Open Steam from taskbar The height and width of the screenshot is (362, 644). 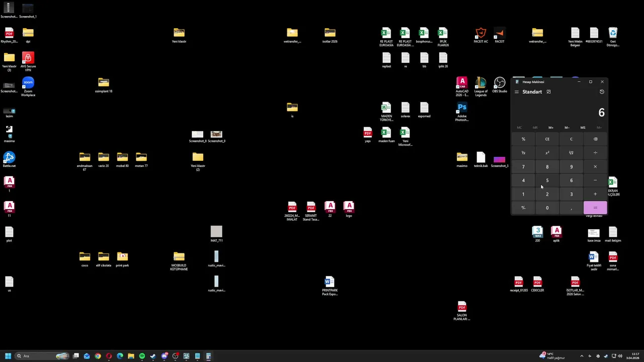153,356
